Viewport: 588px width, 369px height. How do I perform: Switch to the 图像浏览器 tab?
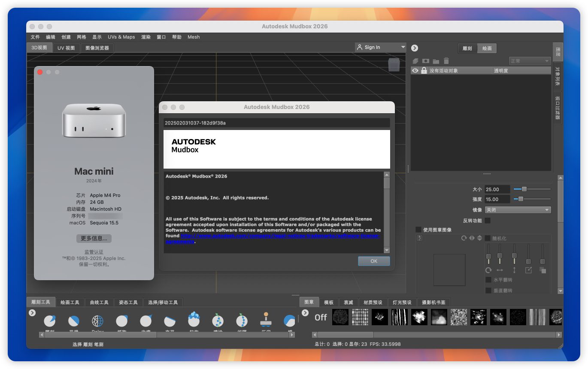pos(97,48)
